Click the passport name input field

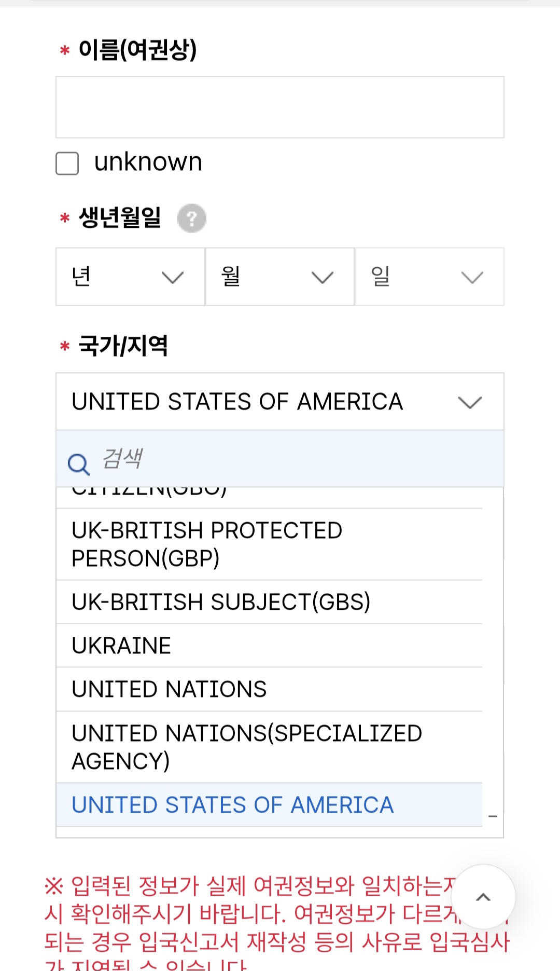(x=280, y=107)
